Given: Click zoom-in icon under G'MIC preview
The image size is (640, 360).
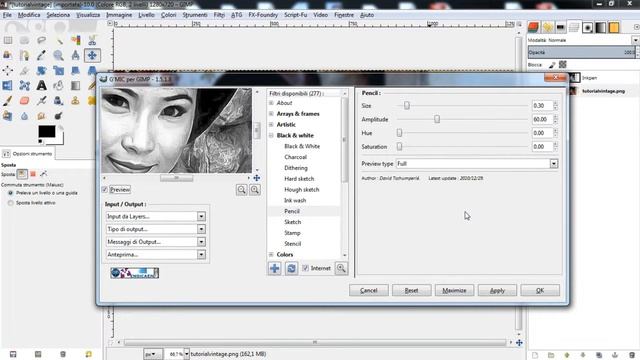Looking at the screenshot, I should [255, 190].
